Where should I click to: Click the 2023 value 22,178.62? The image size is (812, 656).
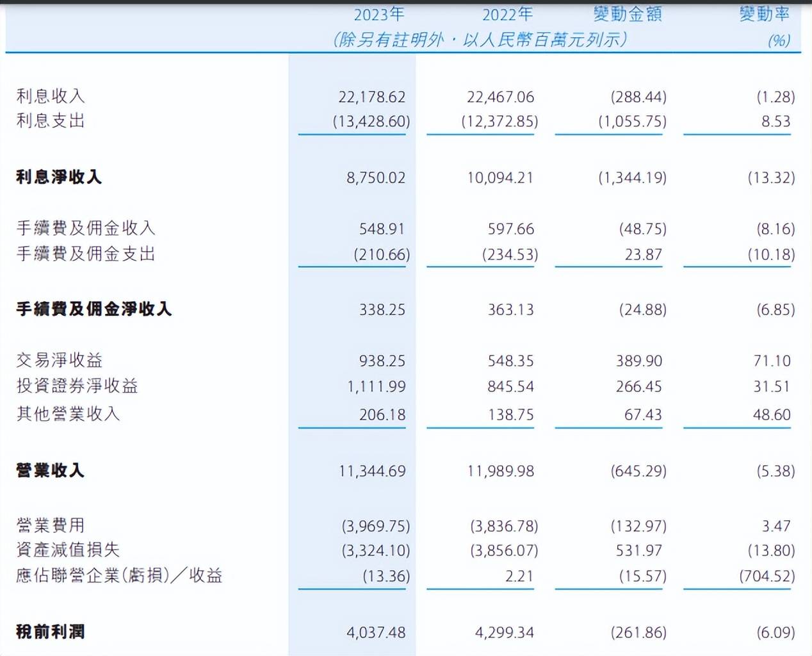pyautogui.click(x=371, y=97)
